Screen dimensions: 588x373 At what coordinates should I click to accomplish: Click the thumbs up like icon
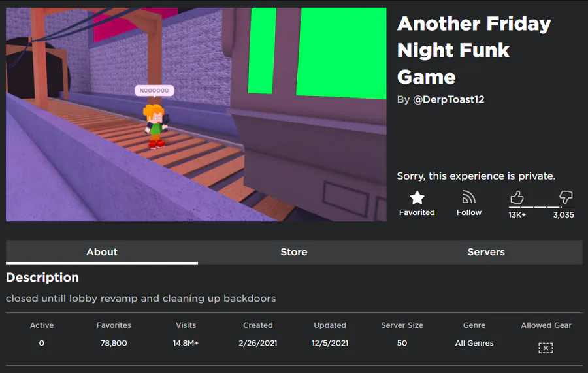(517, 197)
